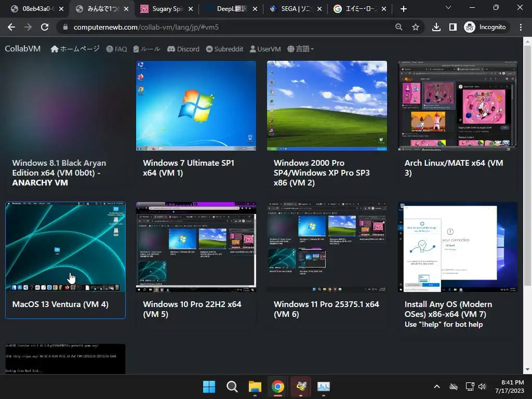Open the Windows XP Pro VM 2 thumbnail
Screen dimensions: 532x399
point(327,105)
